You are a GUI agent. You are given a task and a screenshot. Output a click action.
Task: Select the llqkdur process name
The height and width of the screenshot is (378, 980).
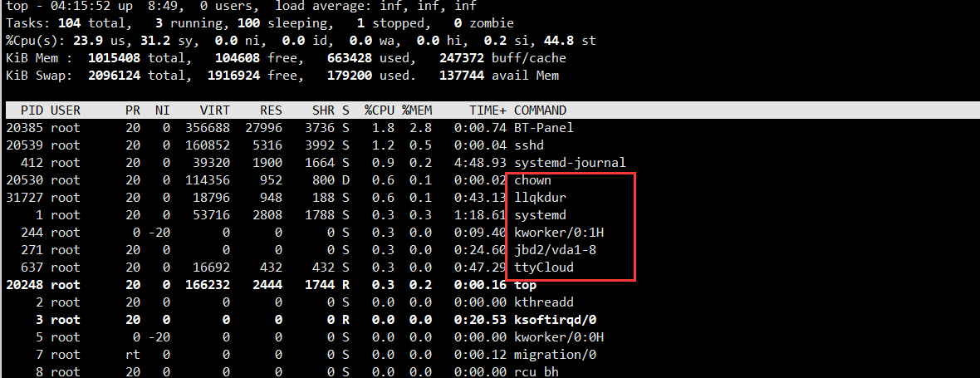tap(540, 198)
